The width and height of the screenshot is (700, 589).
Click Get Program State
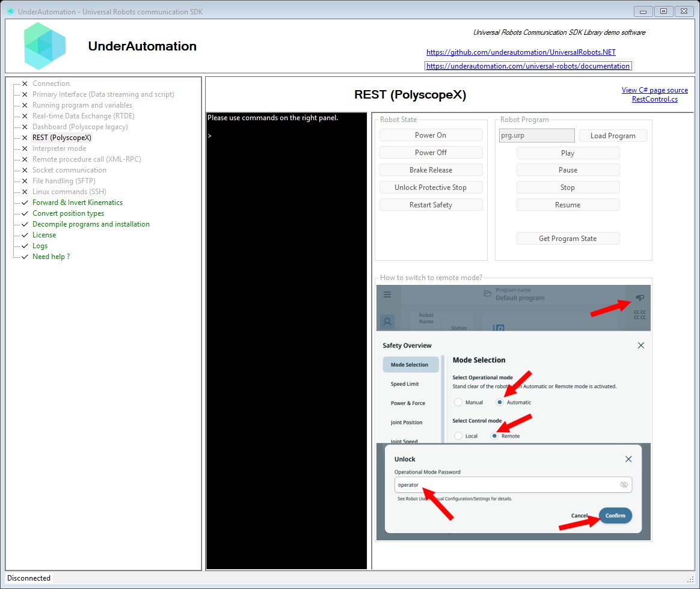568,239
